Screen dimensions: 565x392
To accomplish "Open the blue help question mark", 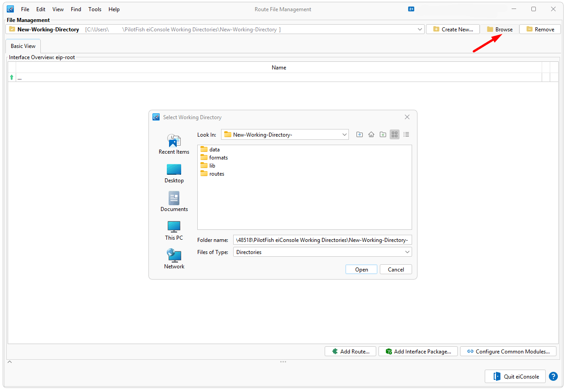I will (553, 376).
